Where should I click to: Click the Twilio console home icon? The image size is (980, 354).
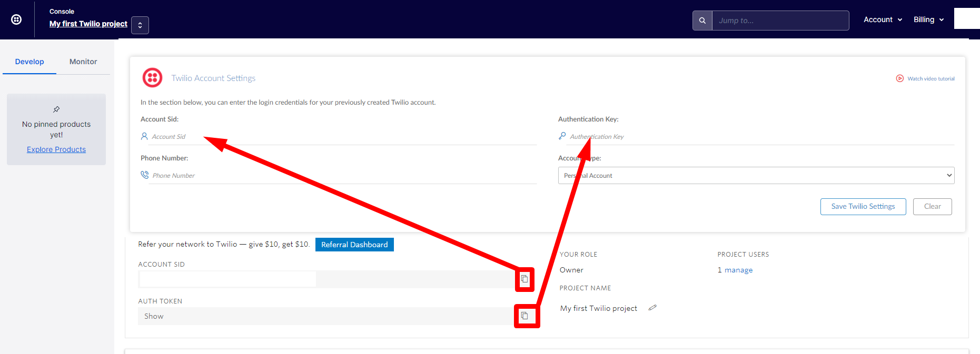point(16,19)
